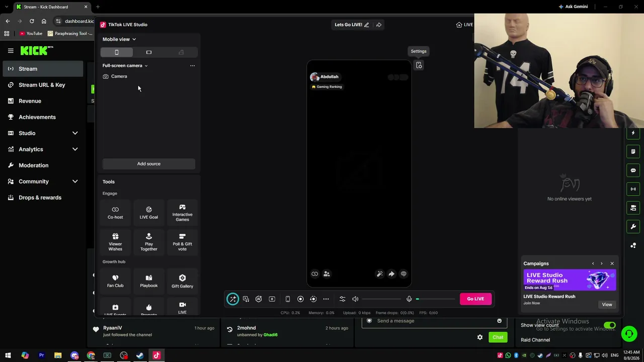Open the LIVE Studio Reward Rush banner
The image size is (644, 362).
(x=570, y=280)
